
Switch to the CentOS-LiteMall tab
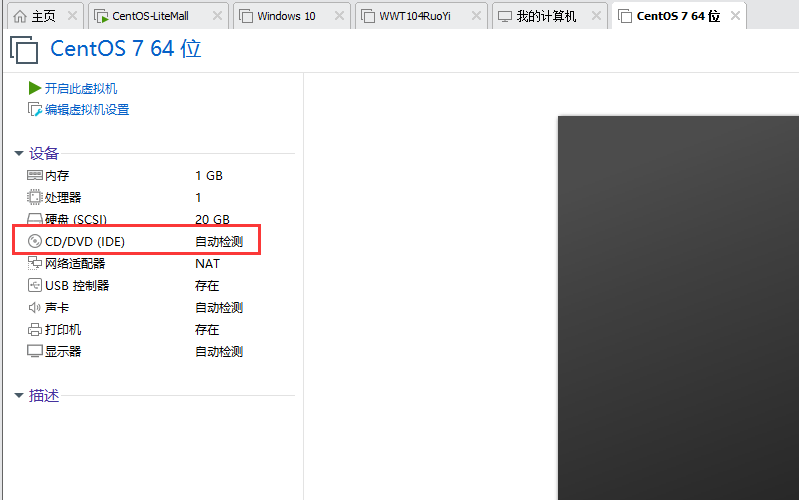point(150,16)
